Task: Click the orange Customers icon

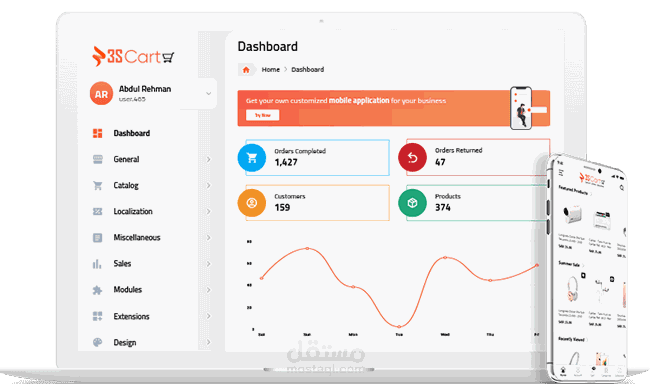Action: coord(252,203)
